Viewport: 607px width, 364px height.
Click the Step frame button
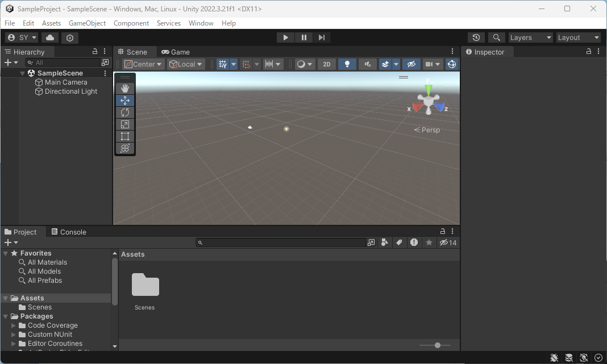click(322, 37)
